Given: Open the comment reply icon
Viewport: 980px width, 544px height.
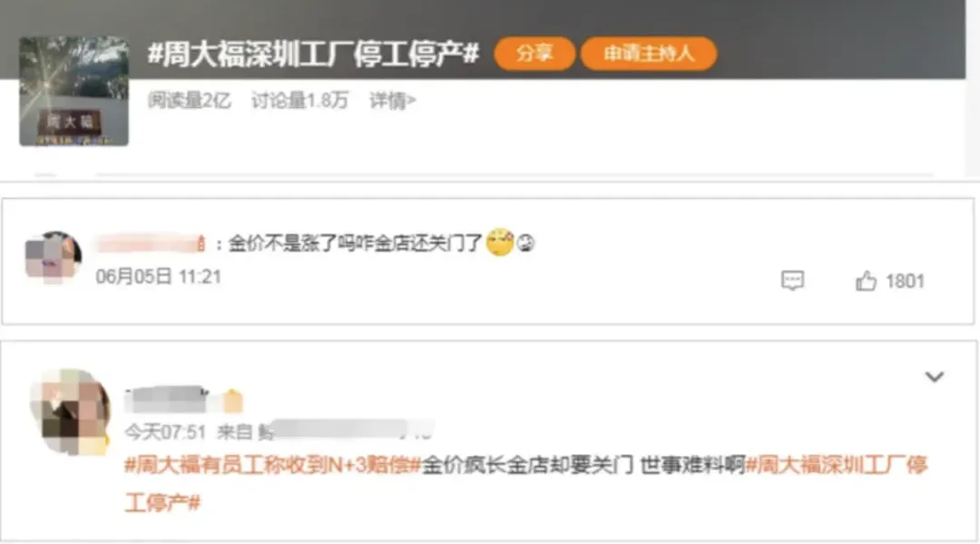Looking at the screenshot, I should click(x=792, y=280).
